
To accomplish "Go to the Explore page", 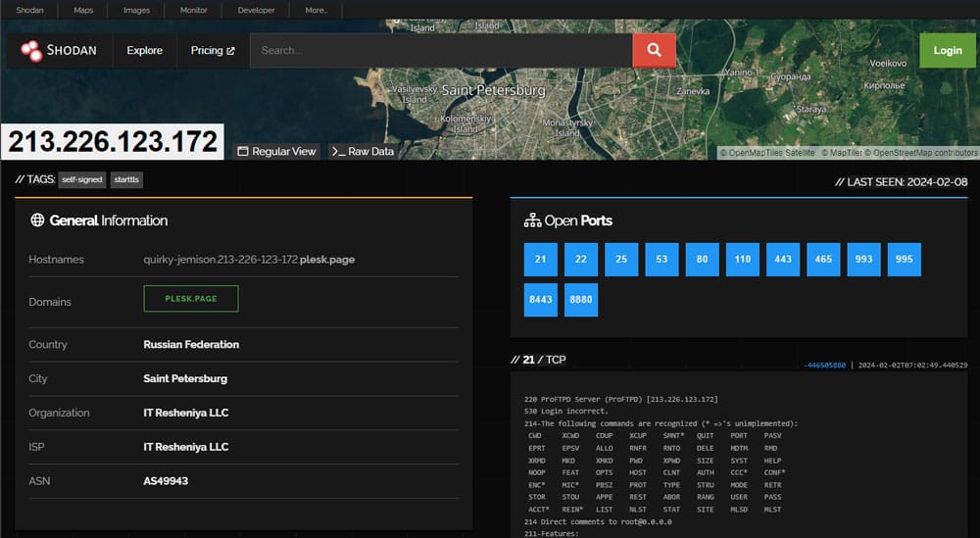I will [x=144, y=51].
